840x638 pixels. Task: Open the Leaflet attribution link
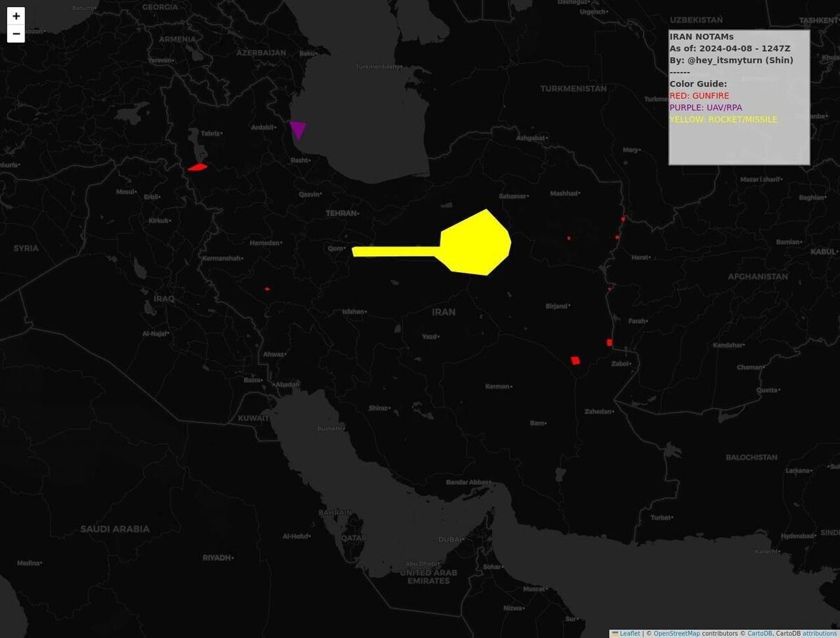pyautogui.click(x=629, y=633)
